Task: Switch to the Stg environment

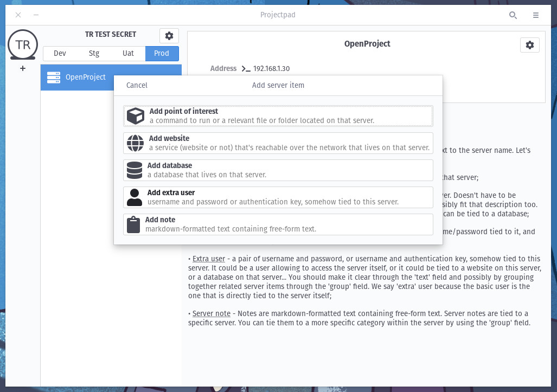Action: tap(94, 53)
